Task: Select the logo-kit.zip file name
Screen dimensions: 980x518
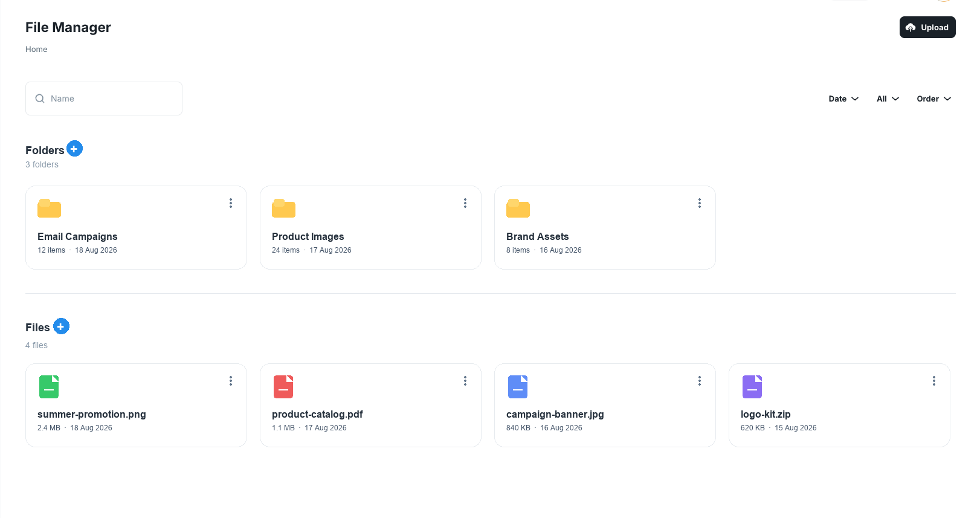Action: pyautogui.click(x=766, y=414)
